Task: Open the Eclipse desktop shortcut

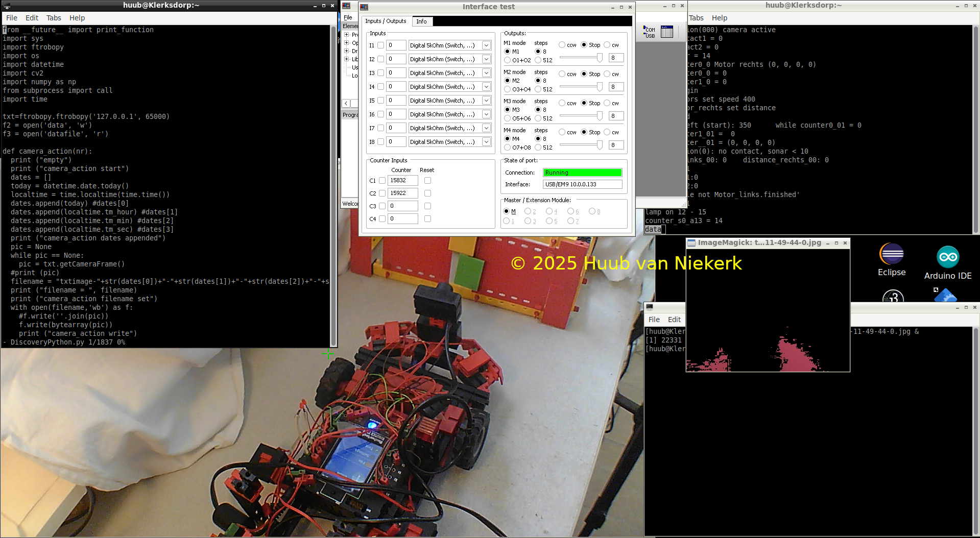Action: [892, 259]
